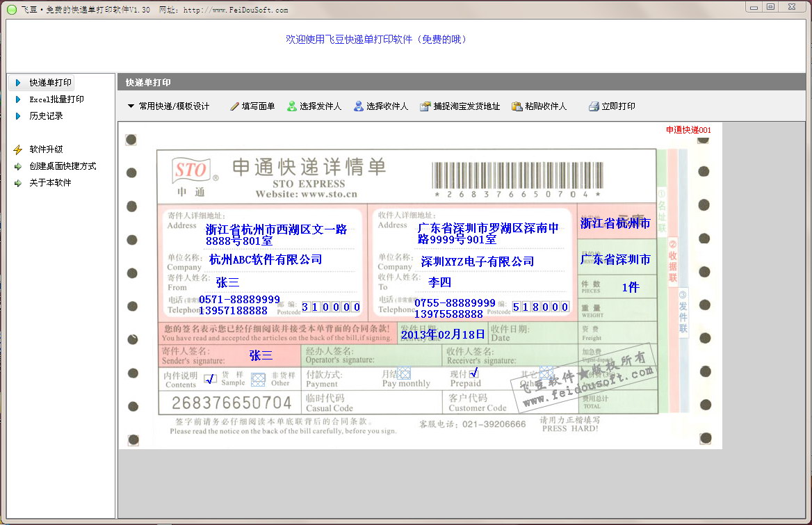Click the clipboard 粘贴收件人 icon
Screen dimensions: 812x525
point(517,106)
